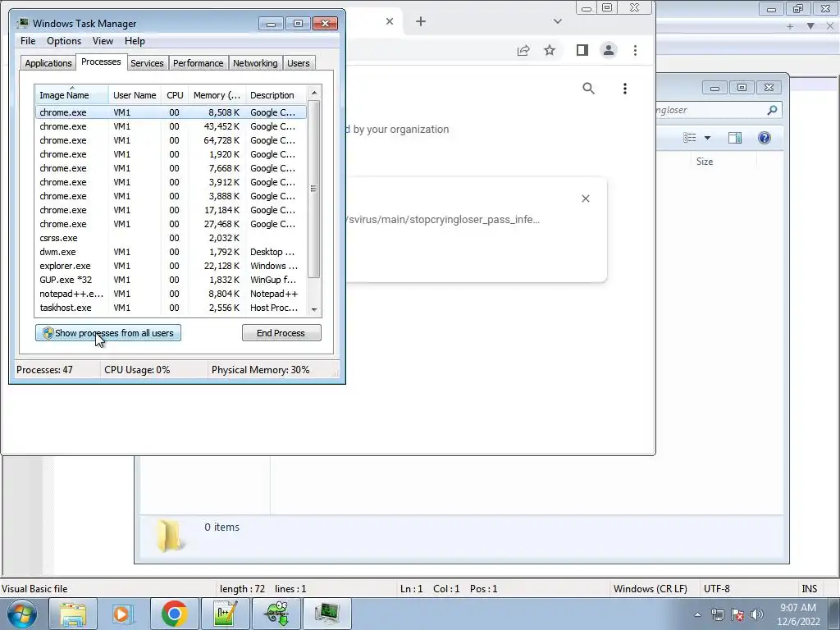
Task: Open a new Chrome tab with plus icon
Action: point(421,21)
